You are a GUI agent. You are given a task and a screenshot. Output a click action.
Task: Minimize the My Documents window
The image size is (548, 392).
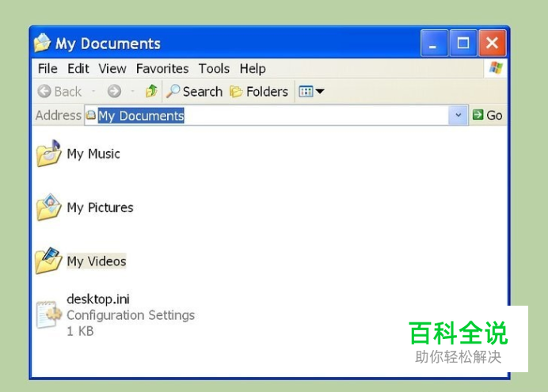pos(434,44)
